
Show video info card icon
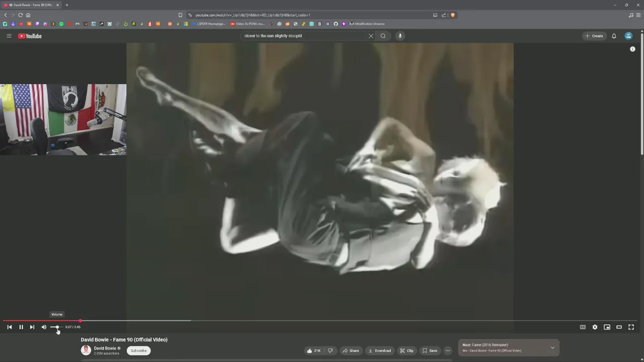pos(632,49)
